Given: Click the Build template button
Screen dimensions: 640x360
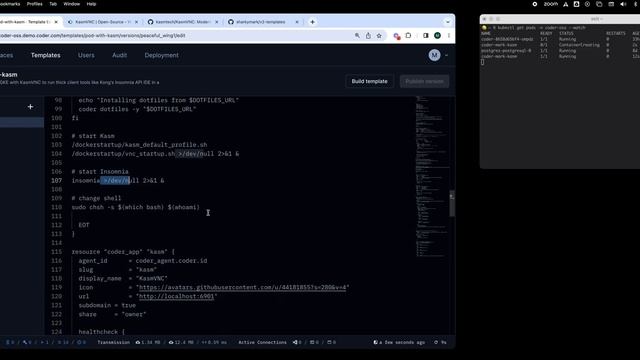Looking at the screenshot, I should [369, 81].
